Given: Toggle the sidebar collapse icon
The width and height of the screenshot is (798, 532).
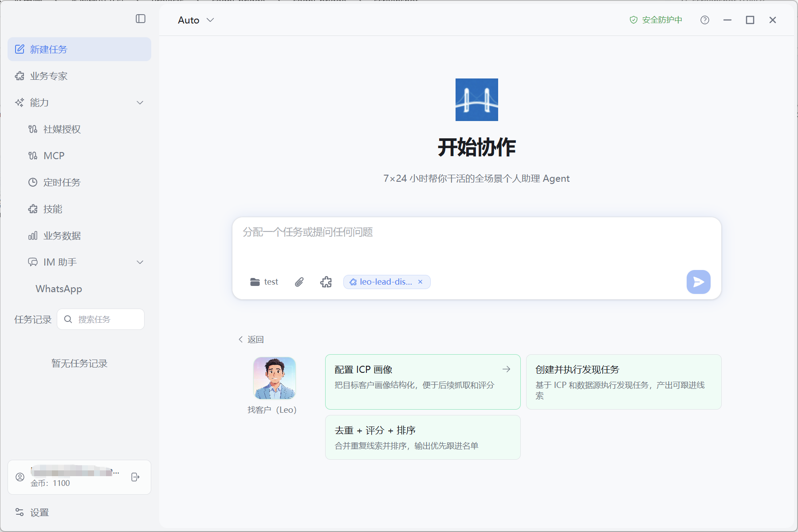Looking at the screenshot, I should tap(141, 19).
